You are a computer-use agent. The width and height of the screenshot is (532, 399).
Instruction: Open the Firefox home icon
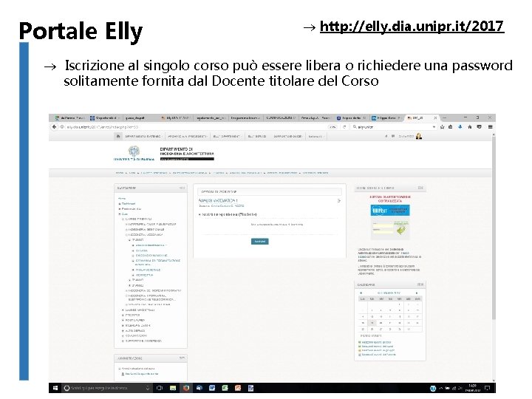[x=470, y=127]
